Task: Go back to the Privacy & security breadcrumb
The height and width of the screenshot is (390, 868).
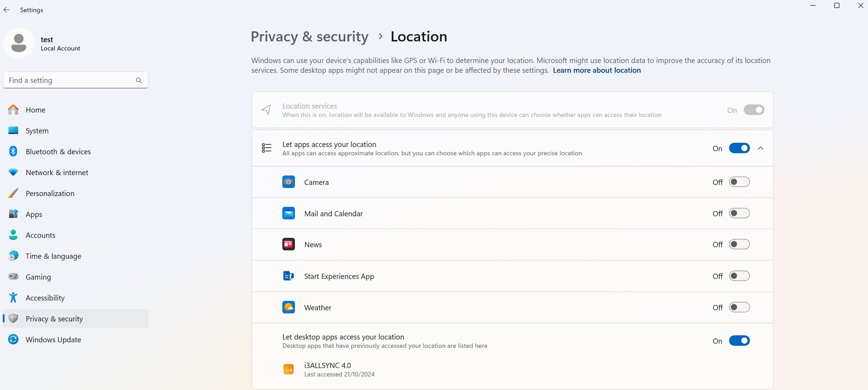Action: click(309, 37)
